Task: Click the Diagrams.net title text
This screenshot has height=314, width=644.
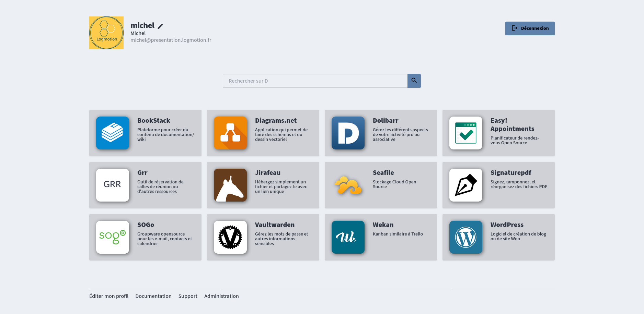Action: tap(276, 121)
